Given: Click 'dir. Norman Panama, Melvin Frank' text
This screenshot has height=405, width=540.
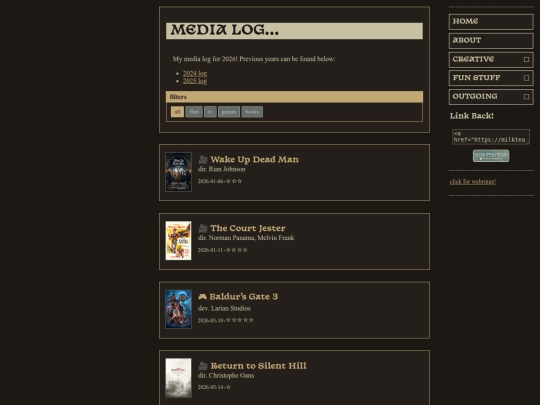Looking at the screenshot, I should point(246,238).
